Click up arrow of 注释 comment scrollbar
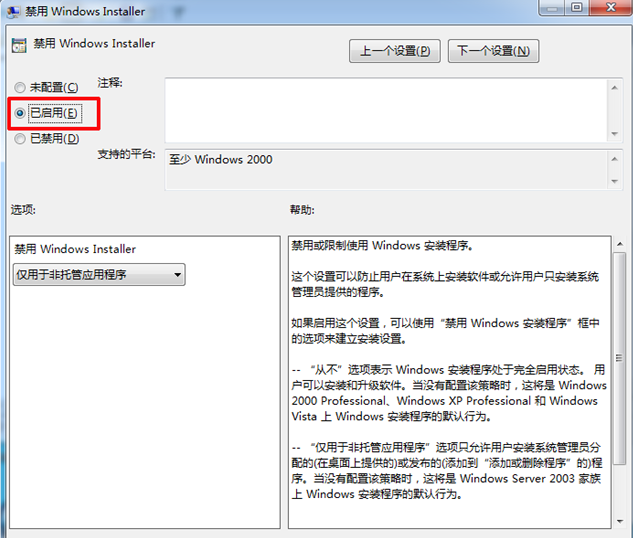Image resolution: width=633 pixels, height=538 pixels. pyautogui.click(x=613, y=87)
